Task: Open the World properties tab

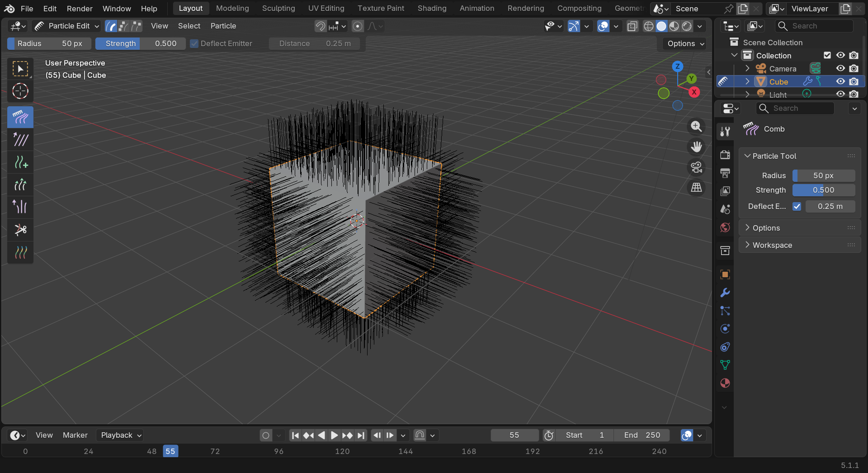Action: pyautogui.click(x=725, y=227)
